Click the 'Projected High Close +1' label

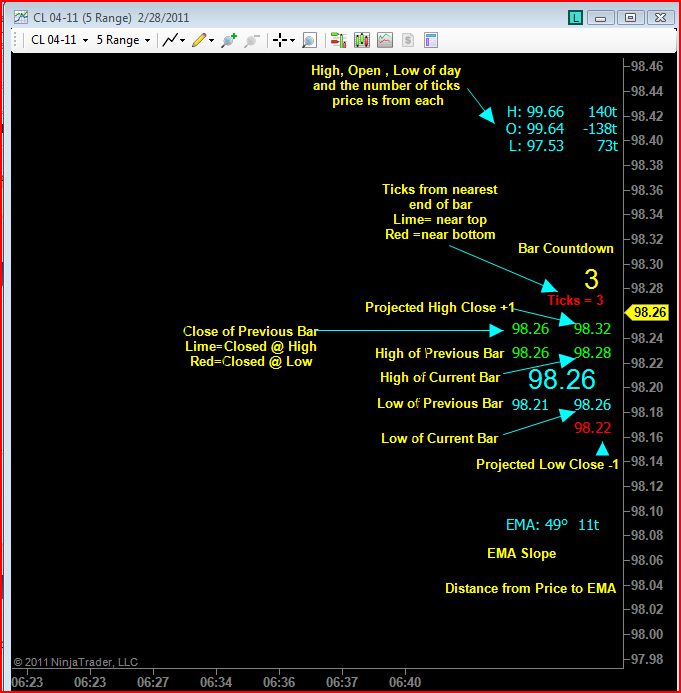tap(440, 307)
